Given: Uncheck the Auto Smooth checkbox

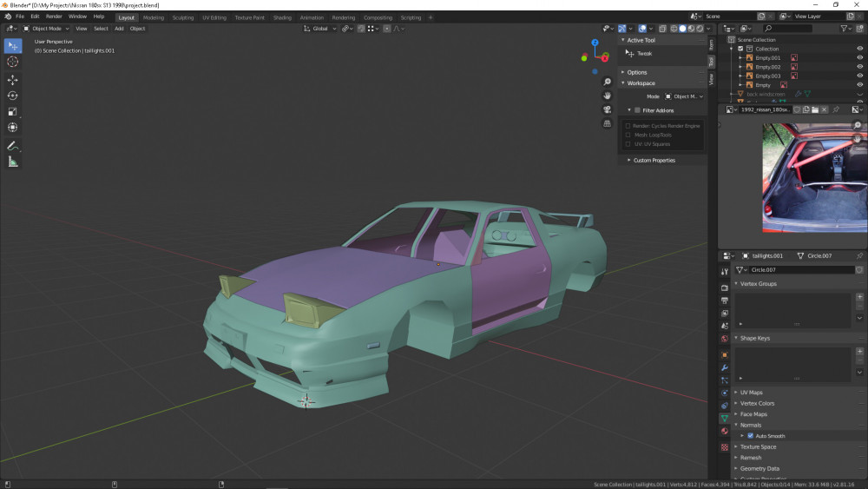Looking at the screenshot, I should pyautogui.click(x=751, y=436).
